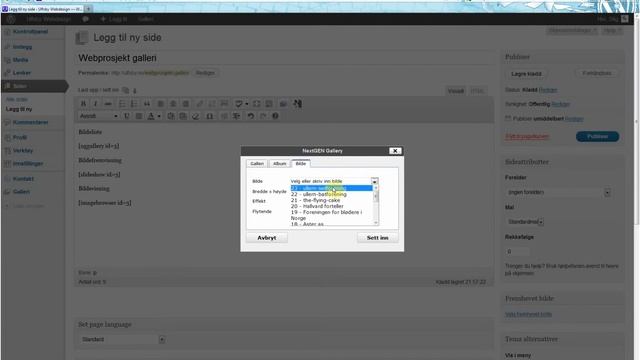Click Avbryt button in NextGEN dialog
Viewport: 640px width, 360px height.
click(267, 238)
